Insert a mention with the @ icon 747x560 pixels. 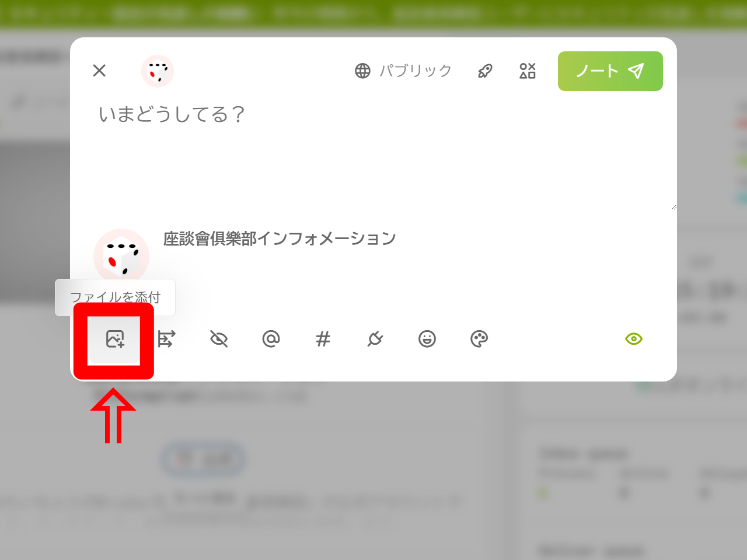[271, 339]
